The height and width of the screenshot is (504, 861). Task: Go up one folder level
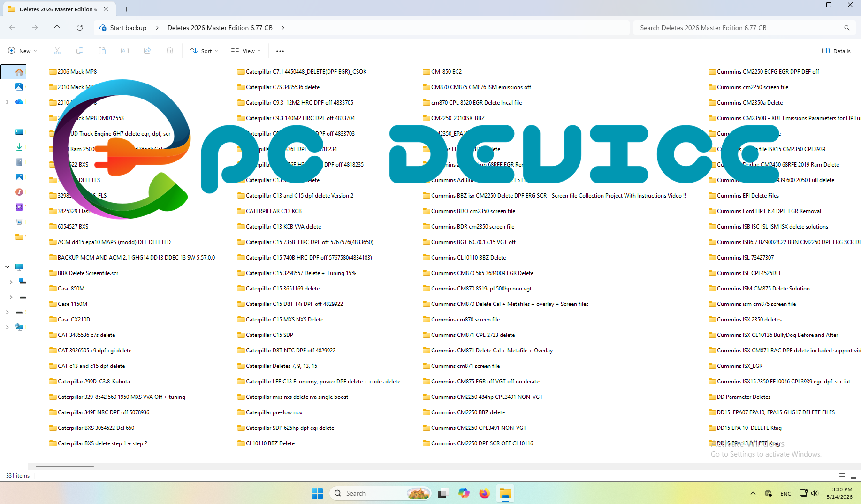coord(57,28)
